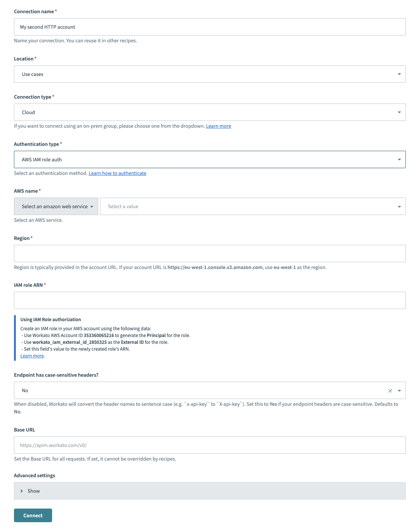416x532 pixels.
Task: Click the Learn more link about on-prem groups
Action: [218, 126]
